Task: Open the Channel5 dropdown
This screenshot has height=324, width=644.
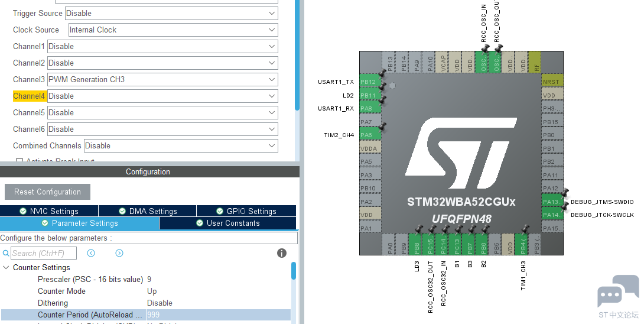Action: point(162,112)
